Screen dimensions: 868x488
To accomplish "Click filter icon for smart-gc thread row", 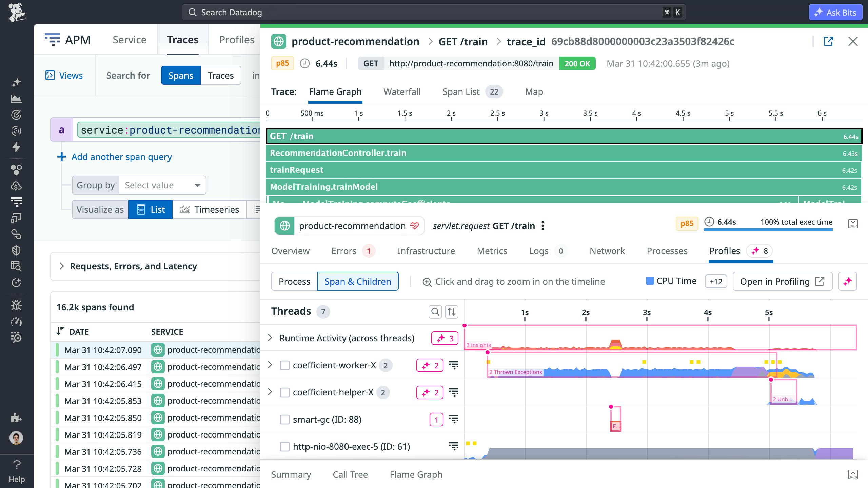I will tap(454, 420).
